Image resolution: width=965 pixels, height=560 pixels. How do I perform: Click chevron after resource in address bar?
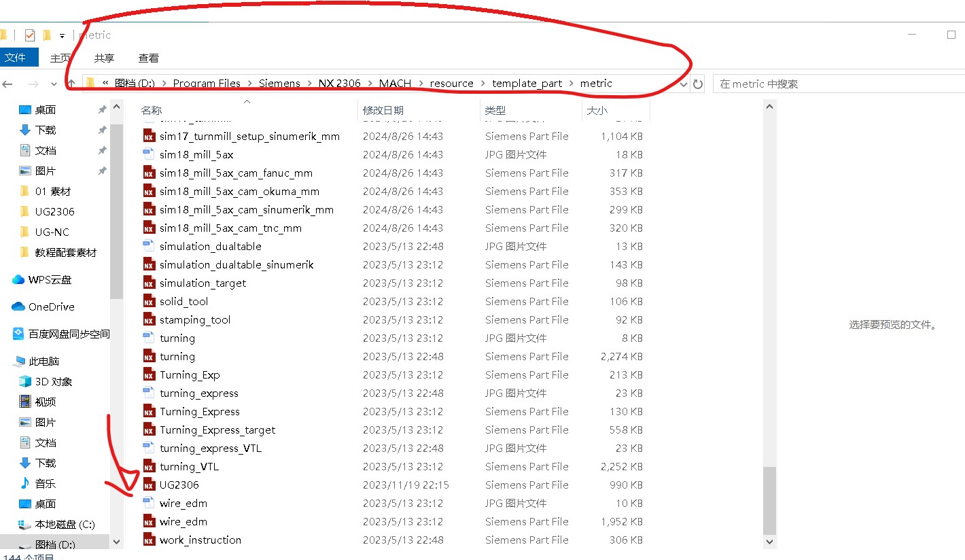click(x=483, y=84)
